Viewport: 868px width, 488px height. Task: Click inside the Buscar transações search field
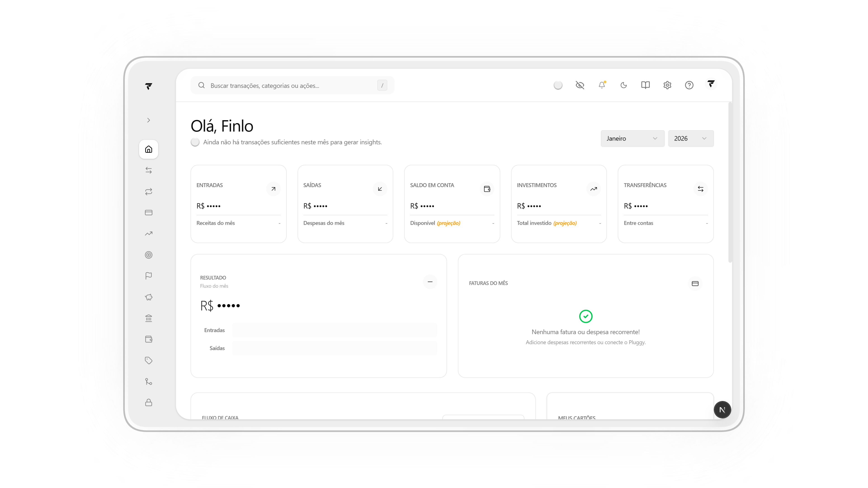(x=292, y=85)
